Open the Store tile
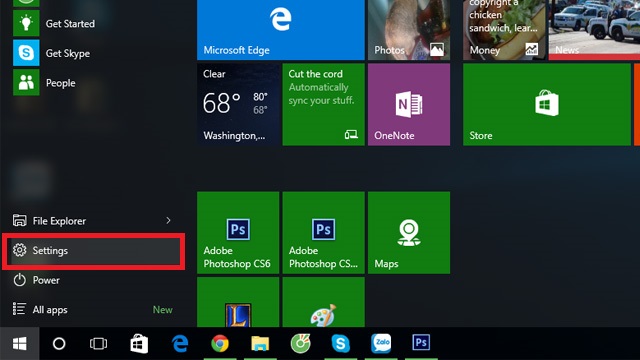This screenshot has height=360, width=640. coord(547,104)
